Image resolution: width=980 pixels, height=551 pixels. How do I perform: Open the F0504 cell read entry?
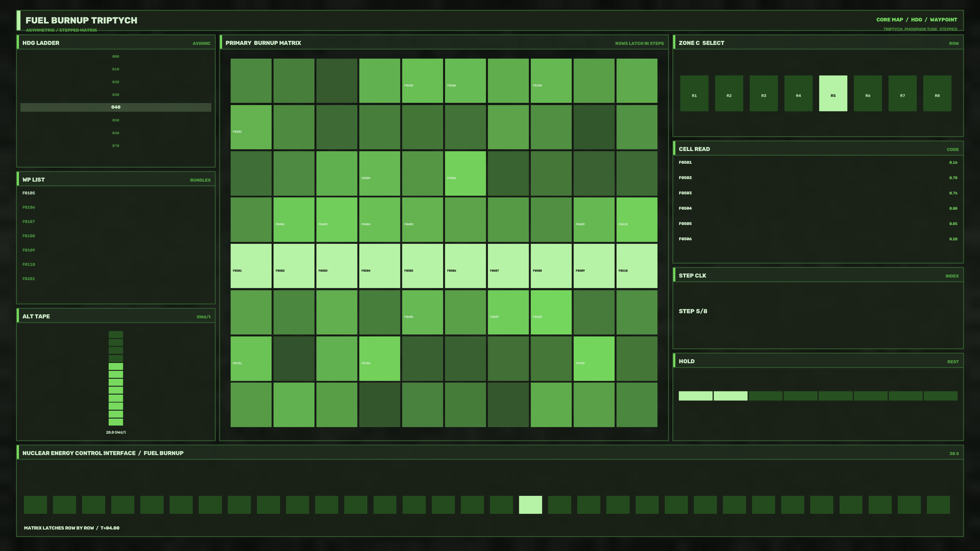point(818,208)
